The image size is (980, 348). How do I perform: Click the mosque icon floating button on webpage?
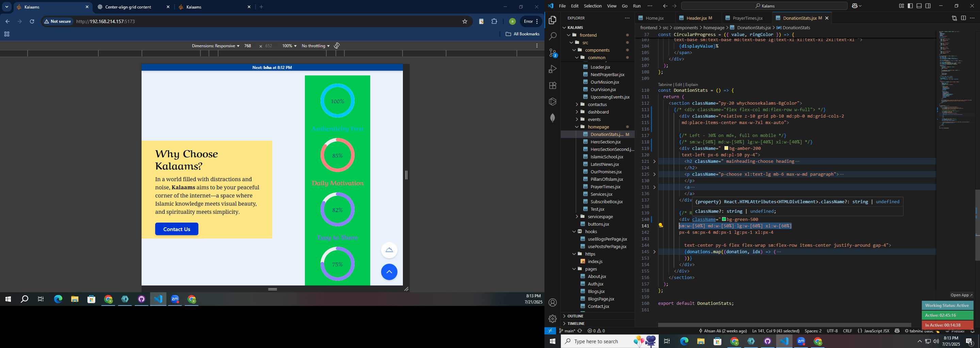[389, 250]
